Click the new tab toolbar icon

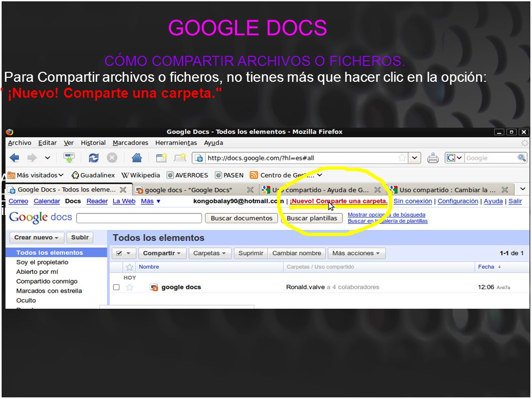pos(162,158)
